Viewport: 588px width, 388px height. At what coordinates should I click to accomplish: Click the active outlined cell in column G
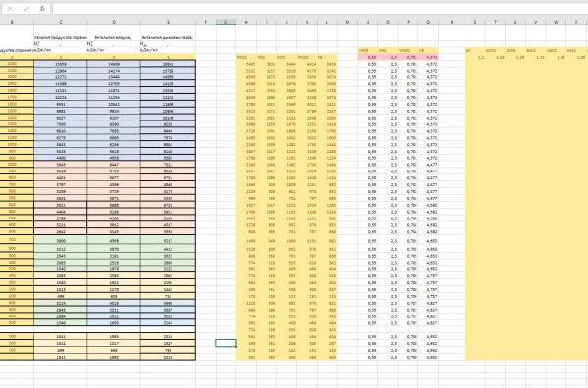point(225,343)
